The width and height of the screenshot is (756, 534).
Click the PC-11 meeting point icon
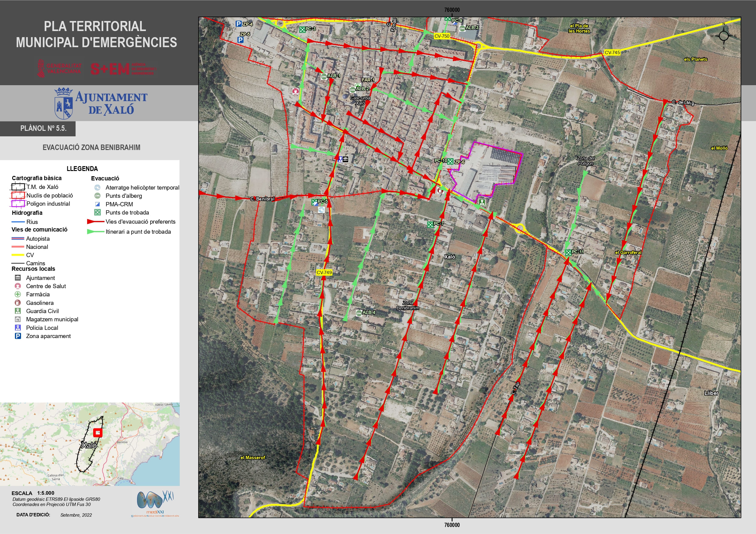[568, 253]
